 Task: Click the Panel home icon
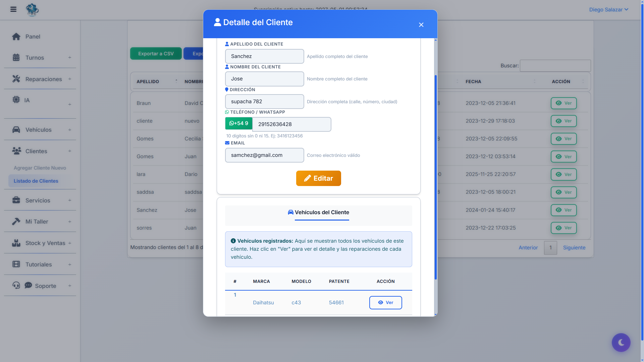pyautogui.click(x=16, y=37)
